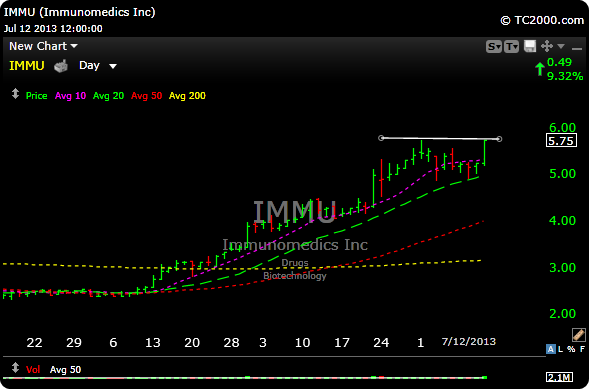Click the floppy disk save chart icon

click(530, 47)
